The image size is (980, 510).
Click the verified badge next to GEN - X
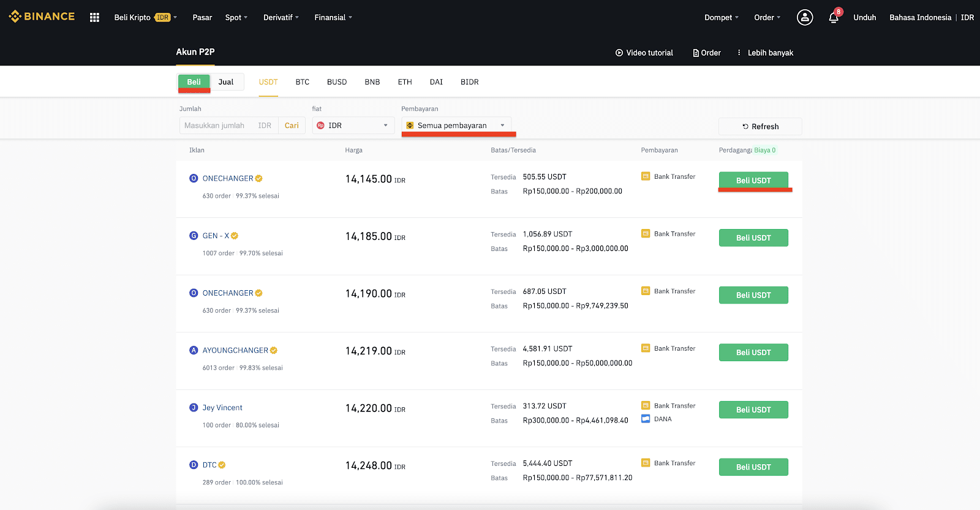tap(235, 236)
